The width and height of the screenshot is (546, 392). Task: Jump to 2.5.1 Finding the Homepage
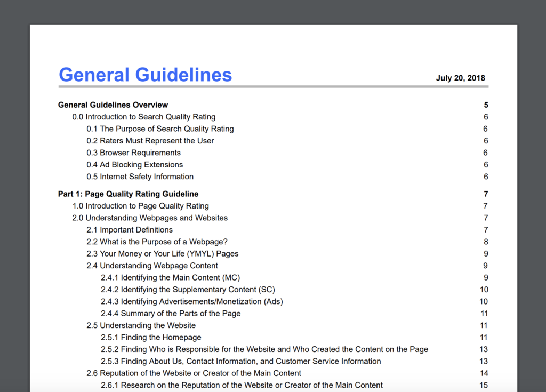[151, 337]
